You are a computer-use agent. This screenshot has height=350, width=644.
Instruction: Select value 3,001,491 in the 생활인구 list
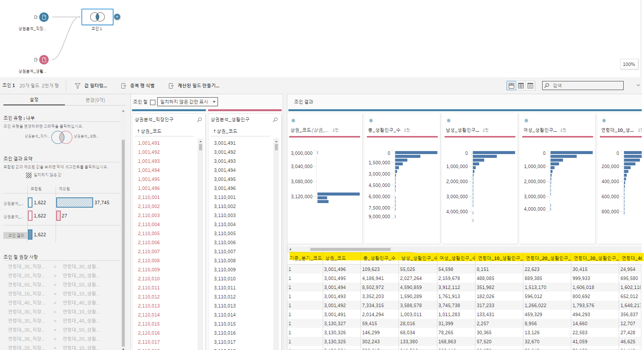pos(225,143)
